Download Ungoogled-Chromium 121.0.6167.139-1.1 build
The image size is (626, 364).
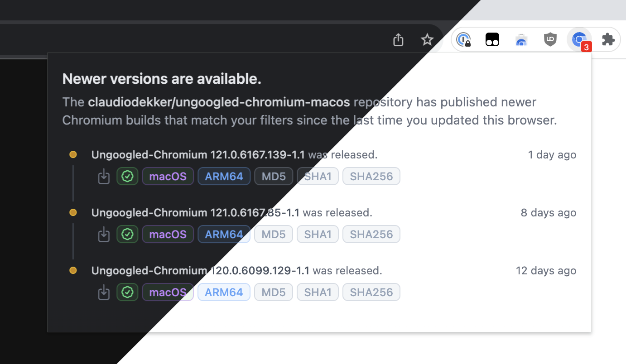coord(104,177)
